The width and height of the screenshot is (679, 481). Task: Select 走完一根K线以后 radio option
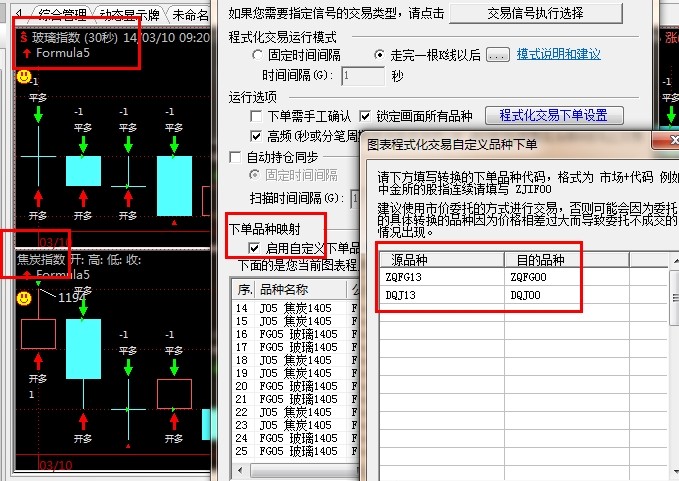coord(379,55)
